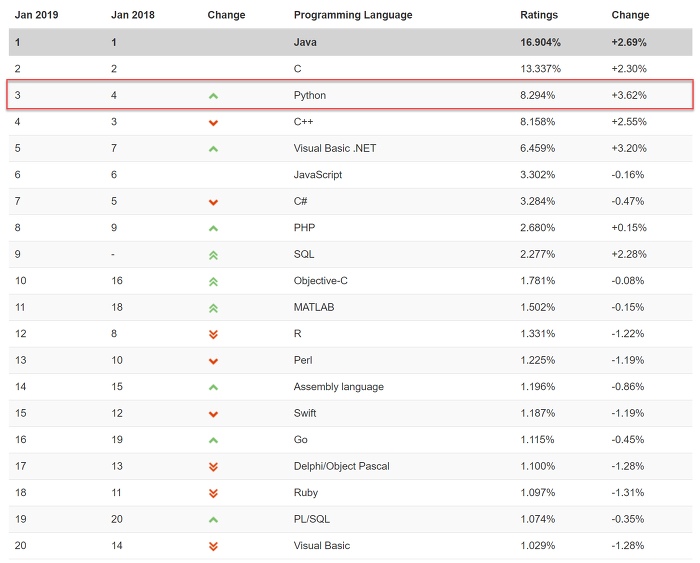
Task: Click the 1.074% rating value
Action: [538, 519]
